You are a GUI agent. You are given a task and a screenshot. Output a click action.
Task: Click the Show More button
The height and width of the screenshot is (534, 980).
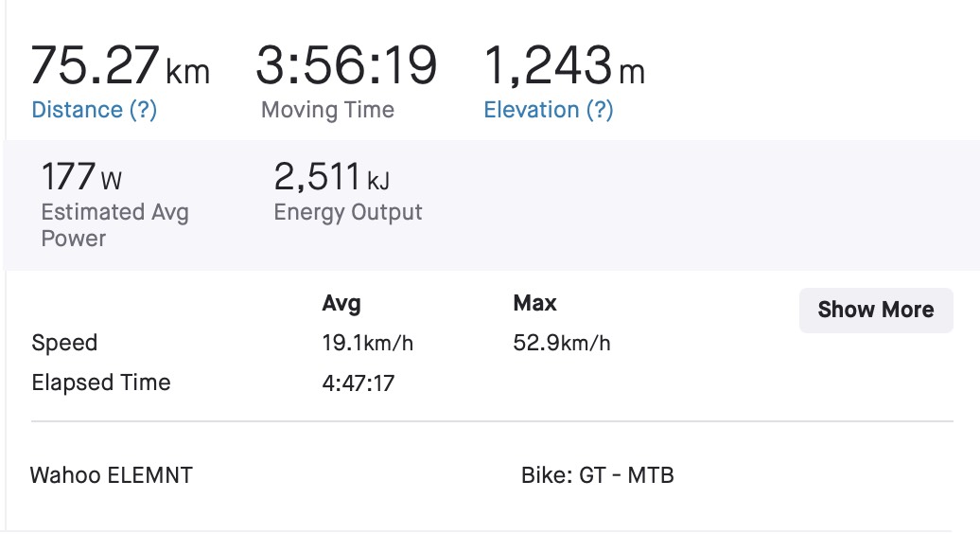click(x=876, y=311)
